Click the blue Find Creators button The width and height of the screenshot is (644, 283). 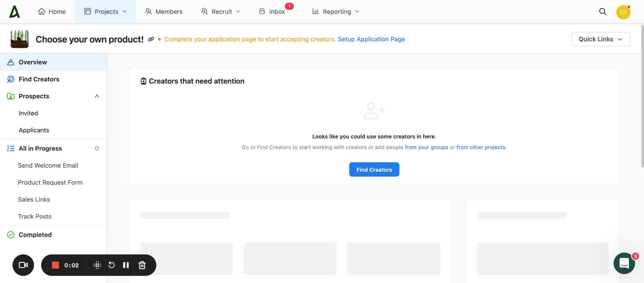(x=374, y=170)
